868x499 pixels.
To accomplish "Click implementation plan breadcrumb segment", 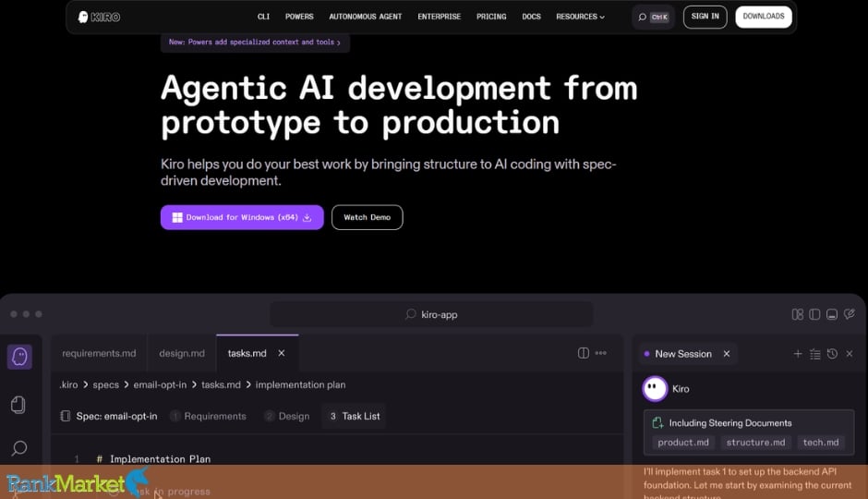I will (x=300, y=385).
